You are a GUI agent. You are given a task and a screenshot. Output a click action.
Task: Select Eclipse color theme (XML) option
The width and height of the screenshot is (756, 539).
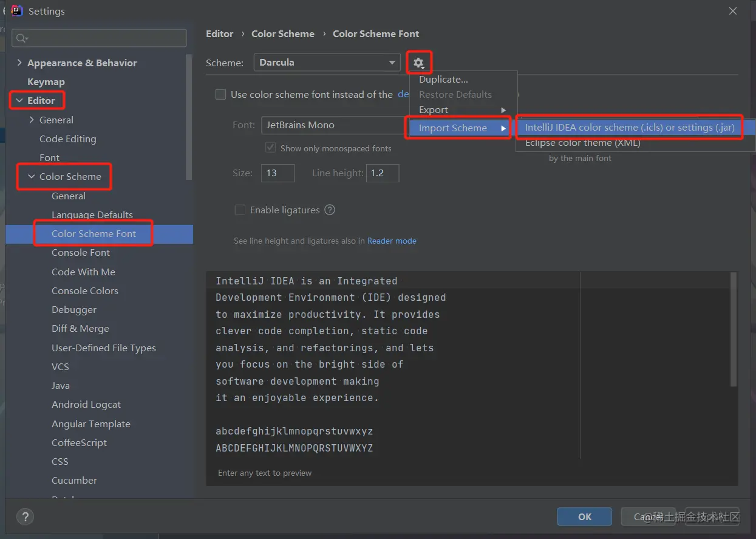(x=582, y=143)
